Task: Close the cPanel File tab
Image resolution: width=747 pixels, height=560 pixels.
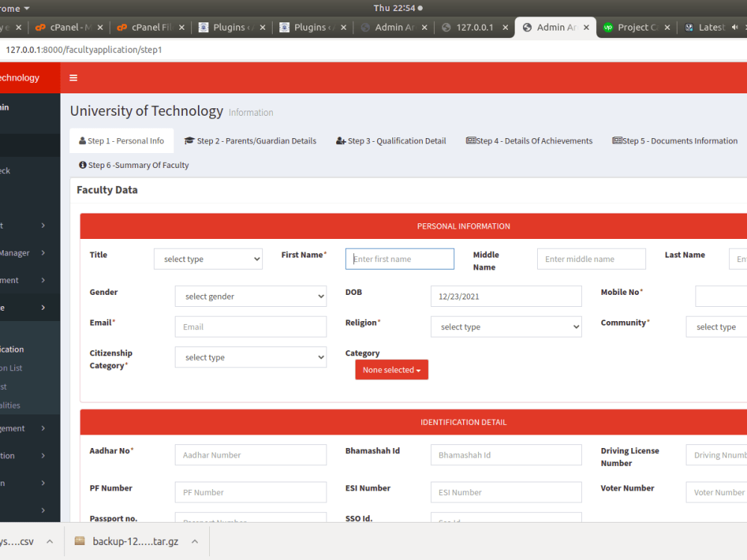Action: click(x=182, y=28)
